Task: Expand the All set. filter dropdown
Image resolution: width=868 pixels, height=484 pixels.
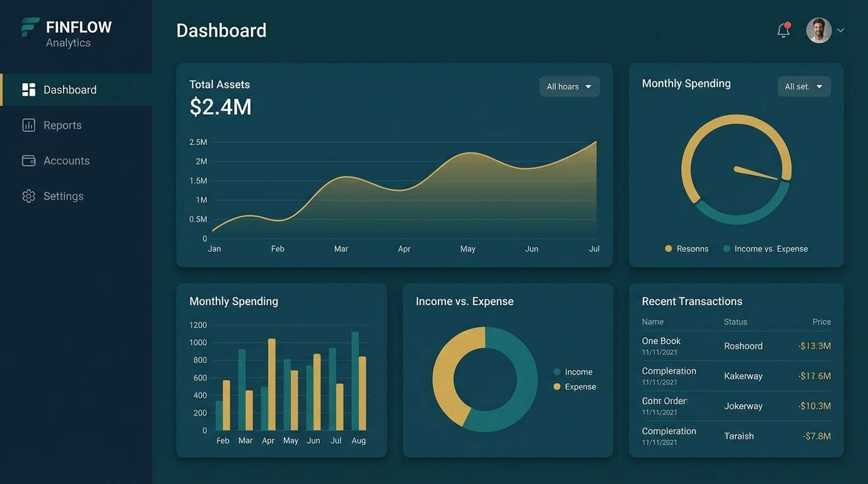Action: click(x=804, y=86)
